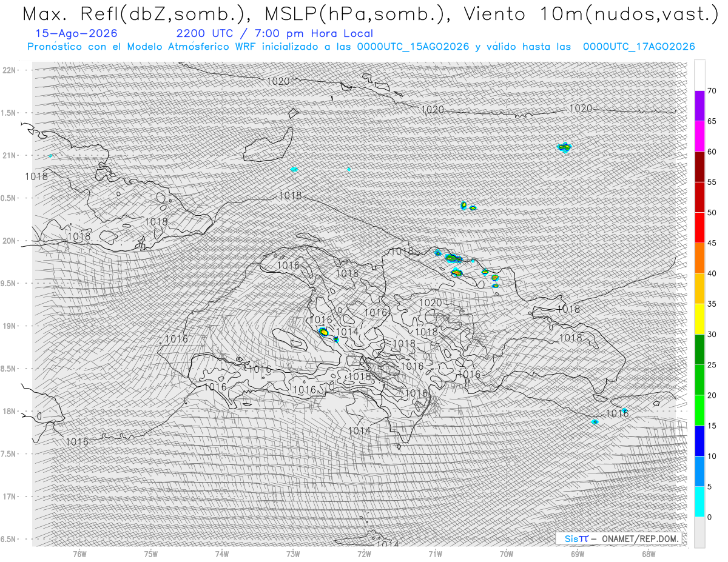Click the yellow-core reflectivity cell over central Haiti
Image resolution: width=728 pixels, height=562 pixels.
click(x=323, y=332)
